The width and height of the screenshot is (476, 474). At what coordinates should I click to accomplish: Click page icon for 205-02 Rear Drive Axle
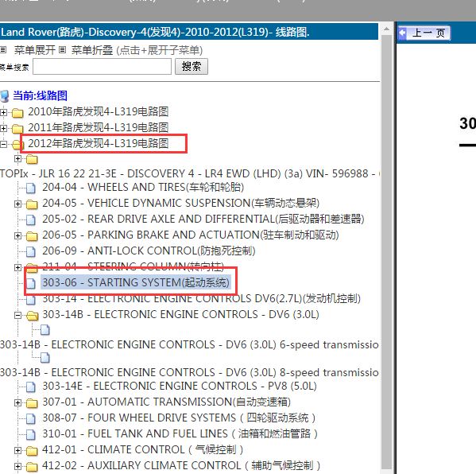tap(31, 220)
